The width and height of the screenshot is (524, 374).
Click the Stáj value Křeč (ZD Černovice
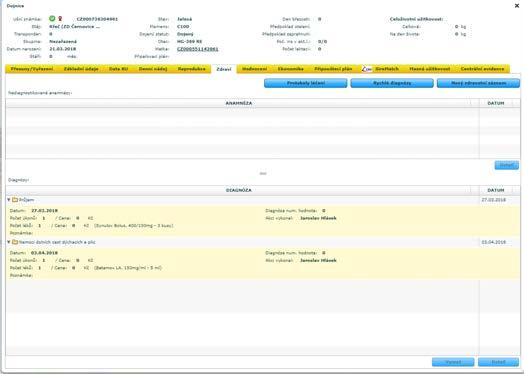coord(75,26)
